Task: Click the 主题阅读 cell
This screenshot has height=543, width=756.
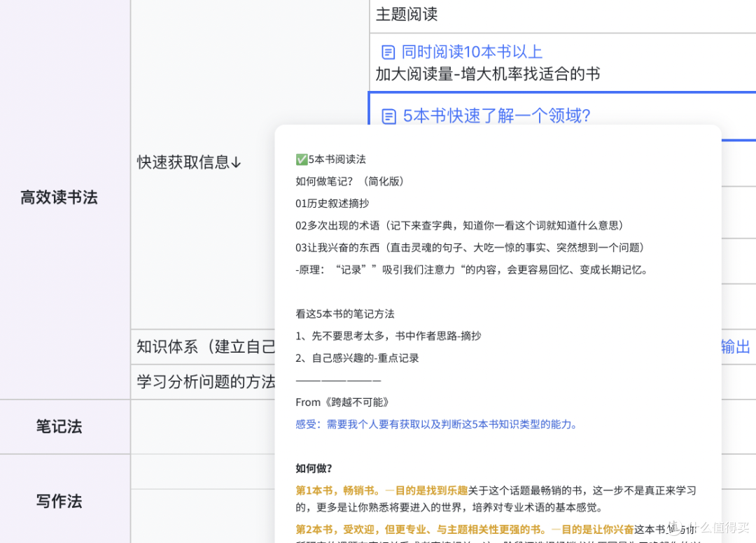Action: point(563,15)
